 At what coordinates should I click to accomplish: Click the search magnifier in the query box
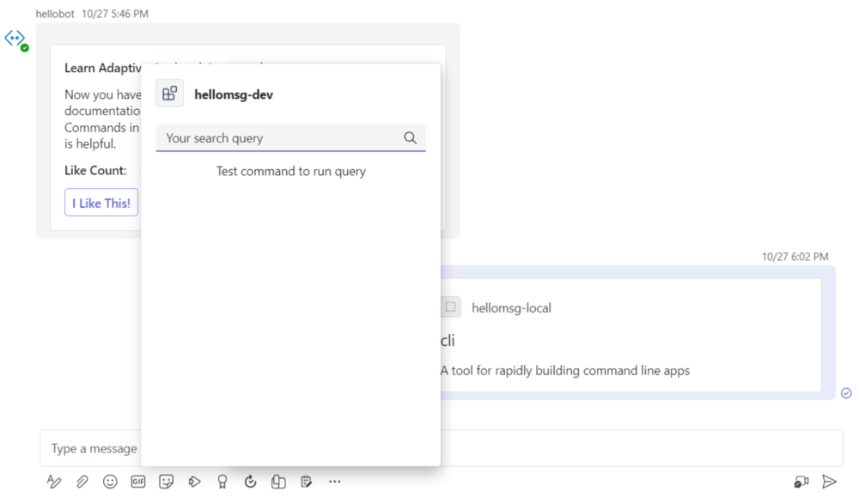[410, 137]
